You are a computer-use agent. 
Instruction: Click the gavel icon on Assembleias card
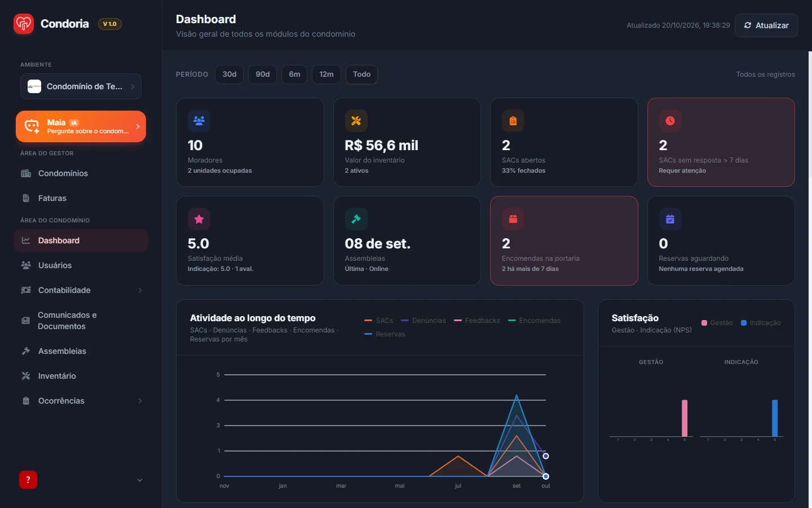(x=356, y=219)
